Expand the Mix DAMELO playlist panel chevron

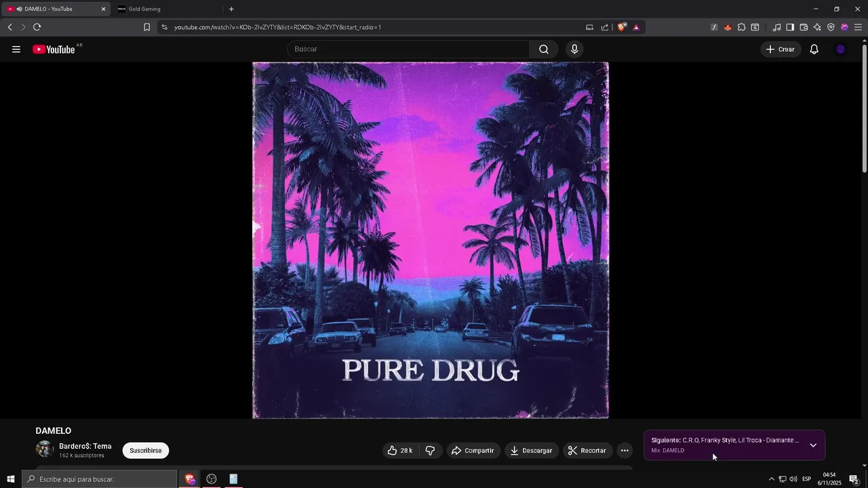point(813,445)
